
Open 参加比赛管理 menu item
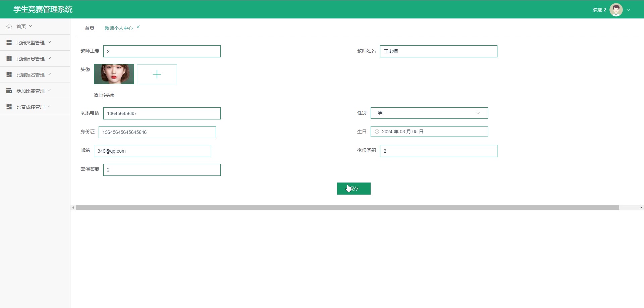[35, 91]
